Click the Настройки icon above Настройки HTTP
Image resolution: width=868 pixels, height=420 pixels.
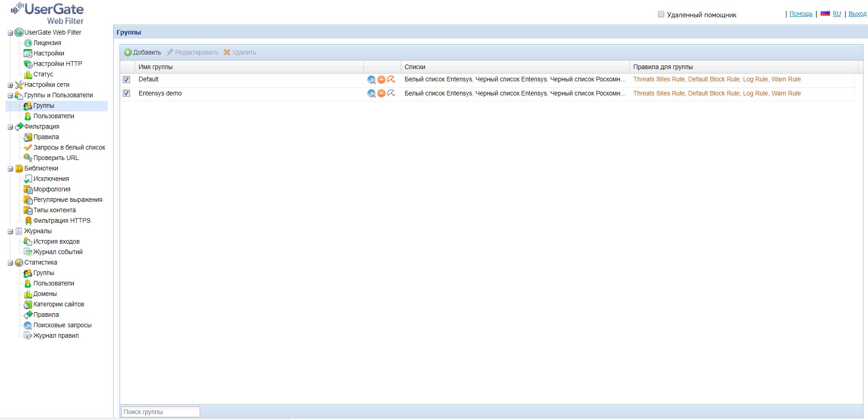pyautogui.click(x=28, y=54)
